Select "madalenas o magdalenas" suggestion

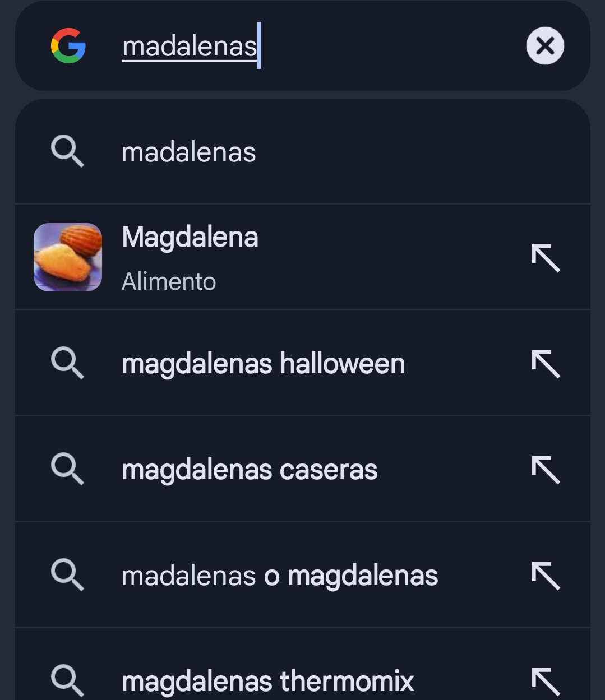coord(280,576)
